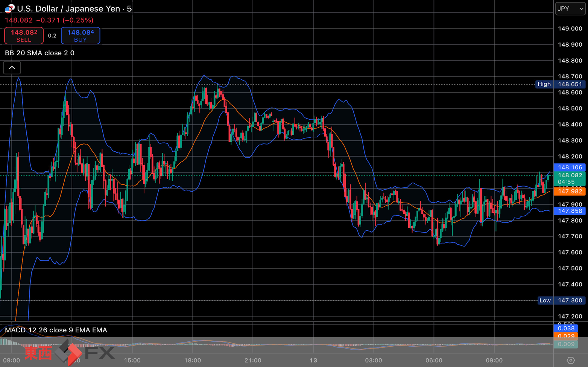
Task: Click the blue 147.858 lower band tag
Action: 570,211
